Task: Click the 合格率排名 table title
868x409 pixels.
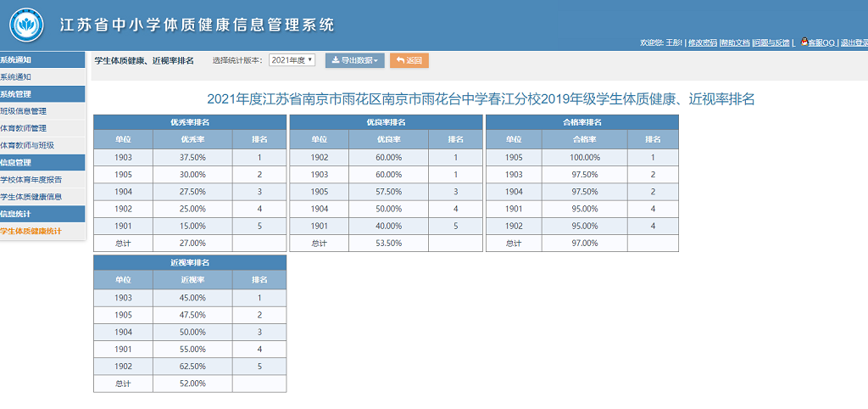Action: (582, 122)
